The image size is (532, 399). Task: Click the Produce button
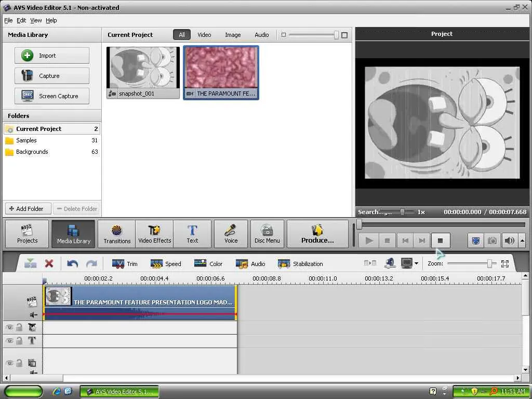pyautogui.click(x=317, y=234)
